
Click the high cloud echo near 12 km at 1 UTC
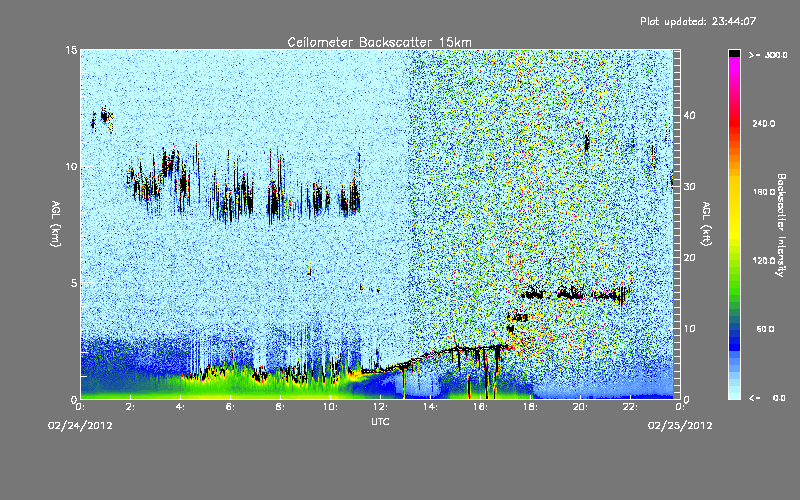pos(105,116)
